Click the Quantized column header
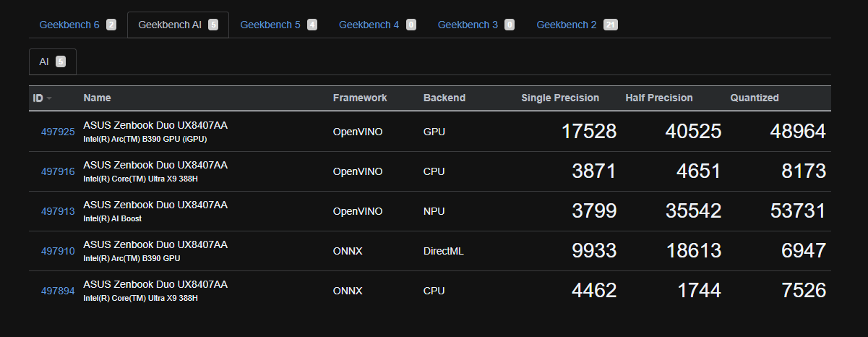This screenshot has height=337, width=868. [x=755, y=98]
